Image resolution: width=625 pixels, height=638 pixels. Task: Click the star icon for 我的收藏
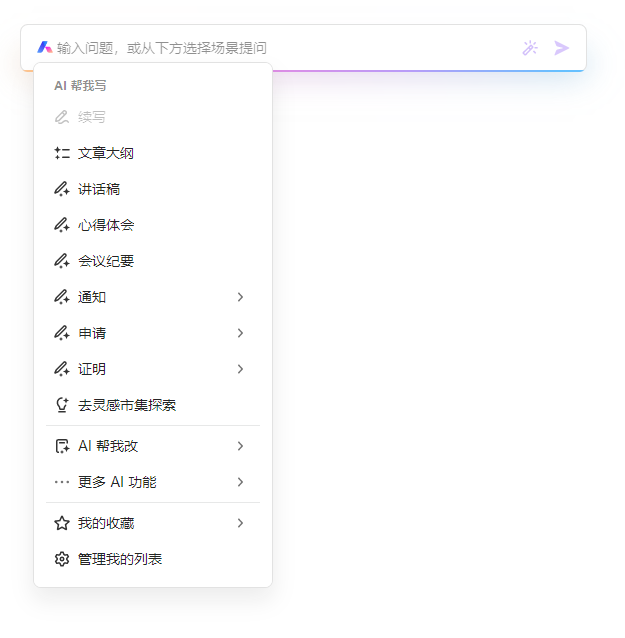[x=62, y=523]
